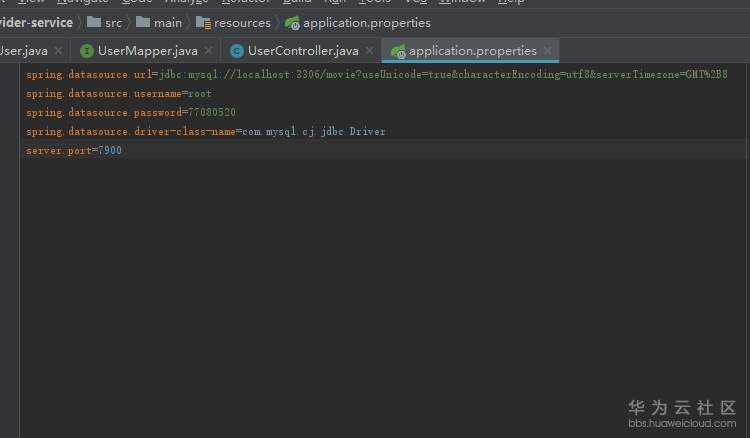Screen dimensions: 750x438
Task: Click the spring.datasource.driver-class-name key
Action: [131, 131]
